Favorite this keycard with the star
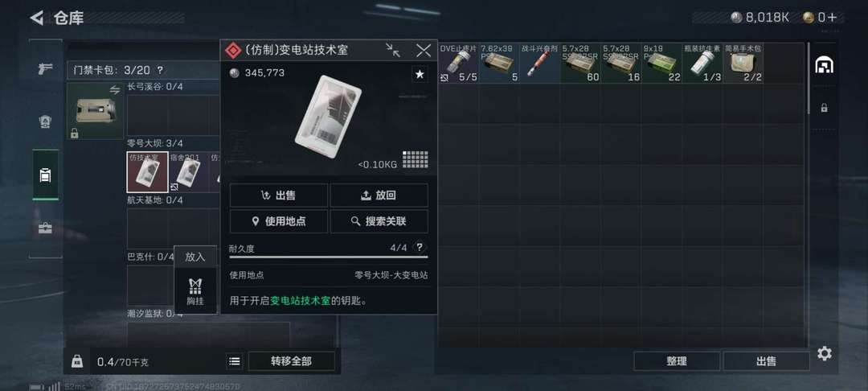Screen dimensions: 868x391 [x=420, y=74]
